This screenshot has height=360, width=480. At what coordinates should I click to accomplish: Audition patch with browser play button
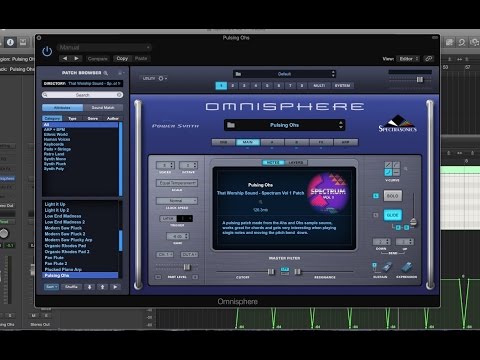pos(115,287)
